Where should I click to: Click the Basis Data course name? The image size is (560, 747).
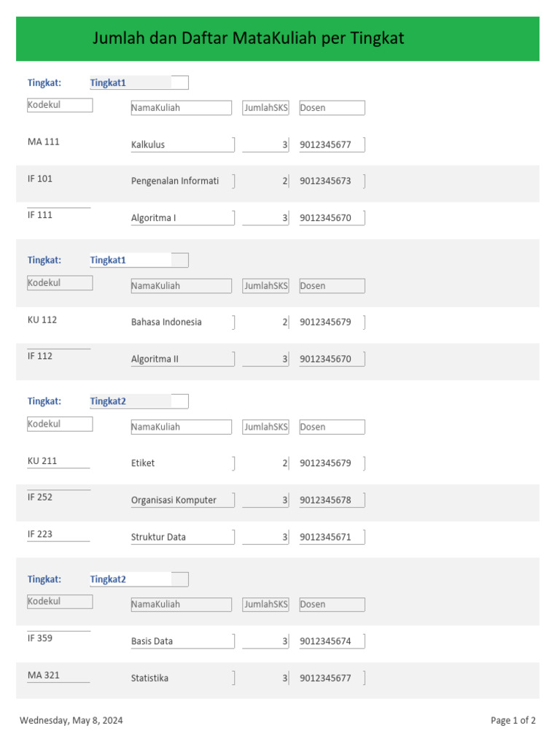182,641
